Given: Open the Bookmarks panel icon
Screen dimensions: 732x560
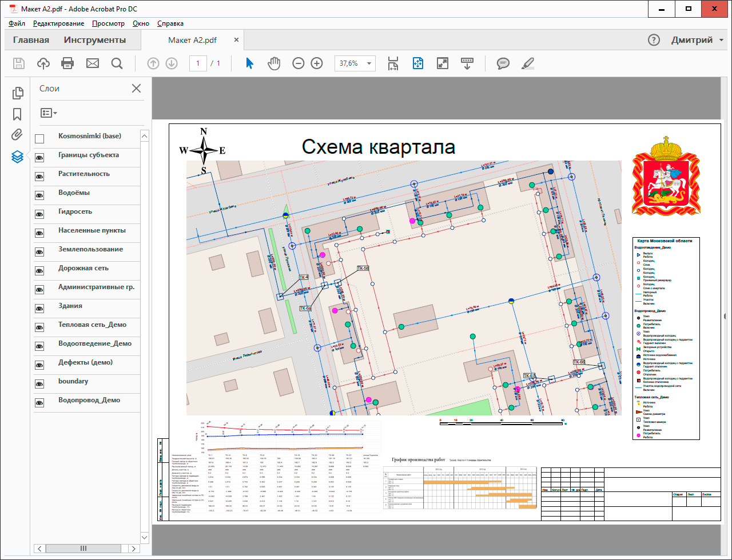Looking at the screenshot, I should (x=17, y=114).
